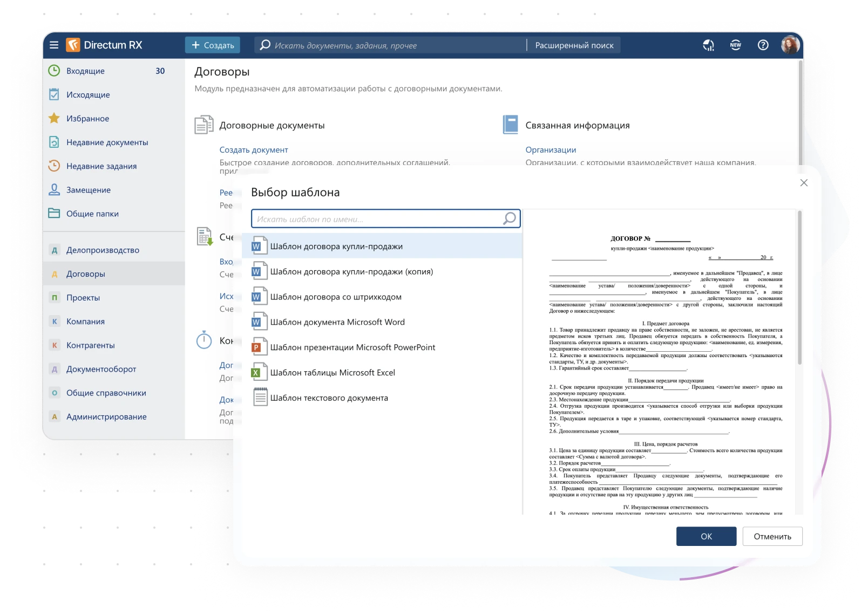868x615 pixels.
Task: Open the Расширенный поиск link
Action: coord(574,45)
